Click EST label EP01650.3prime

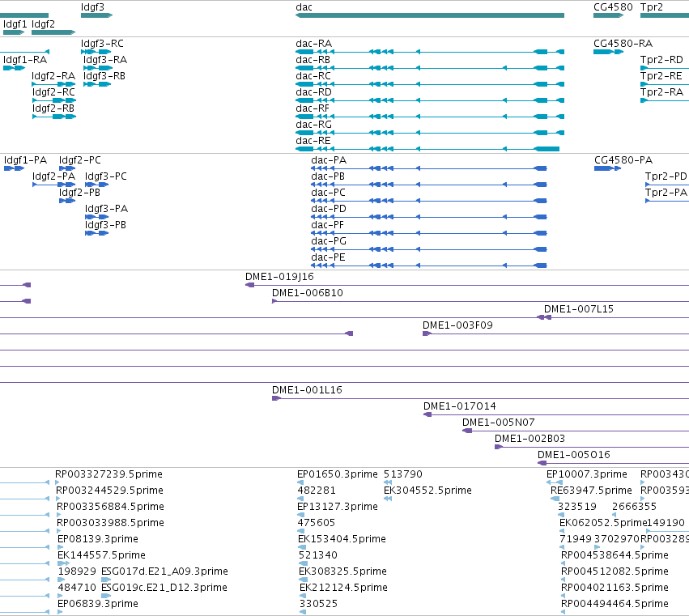pyautogui.click(x=338, y=474)
